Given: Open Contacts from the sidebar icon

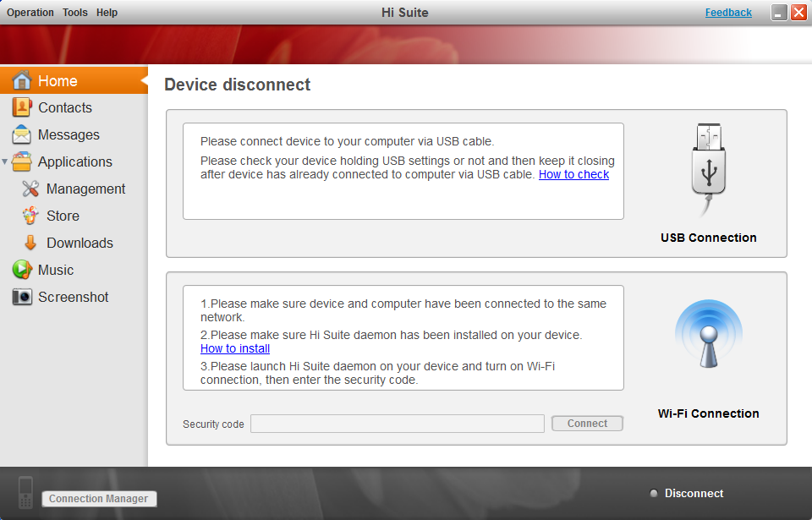Looking at the screenshot, I should [22, 107].
